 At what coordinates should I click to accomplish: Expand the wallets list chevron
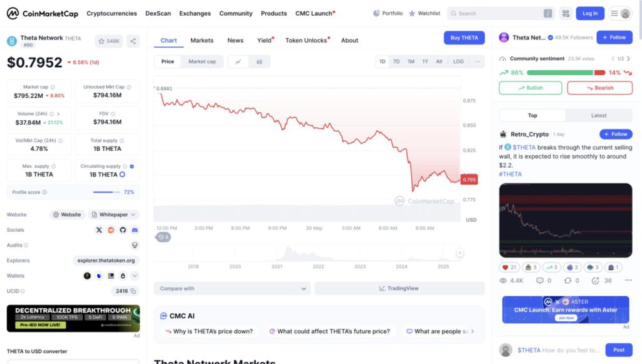click(135, 276)
